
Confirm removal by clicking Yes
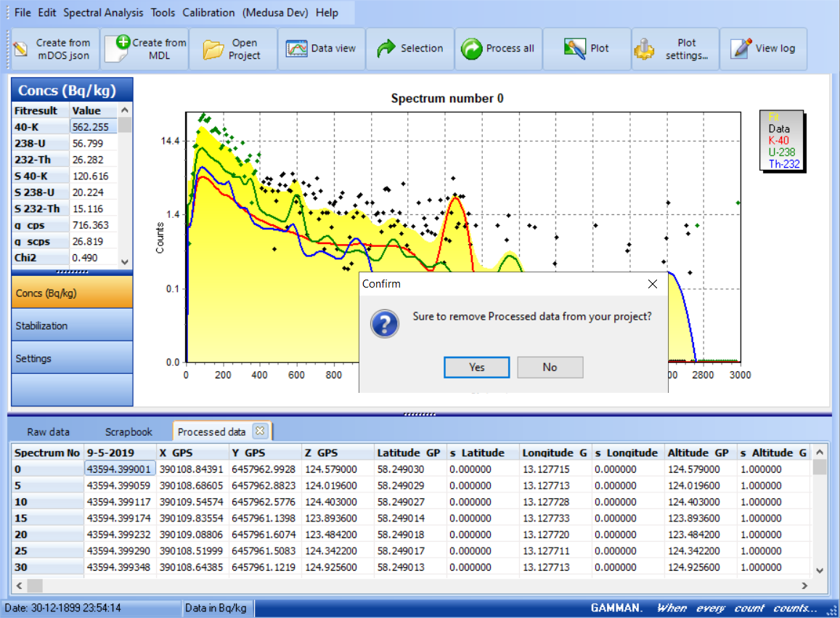[x=476, y=367]
